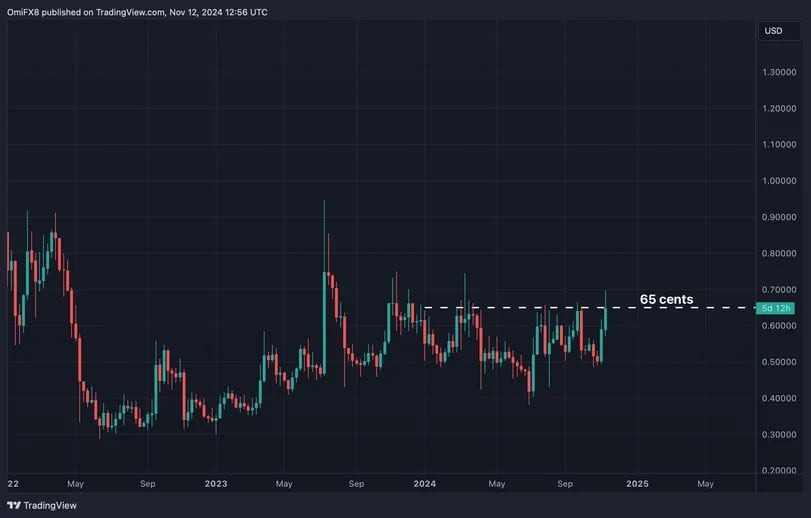Click the 2023 label on time axis
This screenshot has width=811, height=518.
click(216, 484)
